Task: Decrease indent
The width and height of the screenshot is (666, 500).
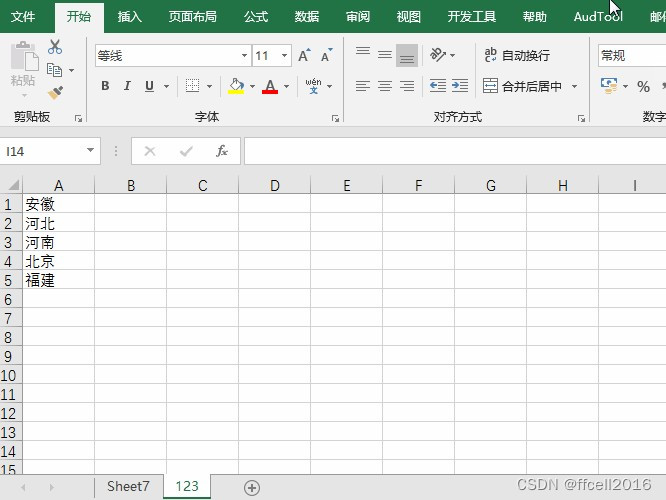Action: click(x=438, y=86)
